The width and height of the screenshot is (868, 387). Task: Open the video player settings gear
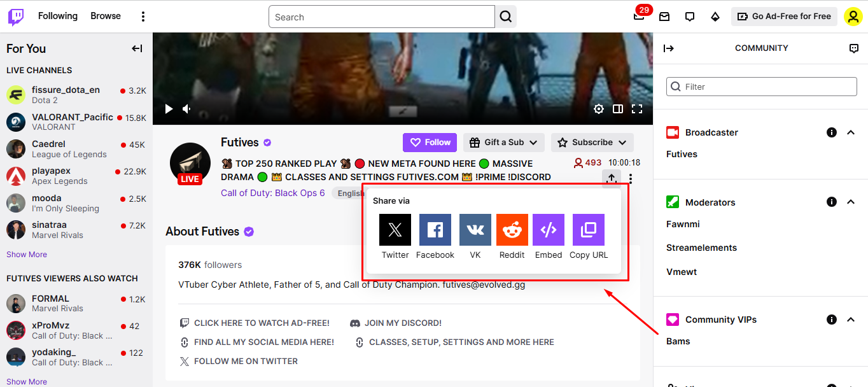point(598,109)
